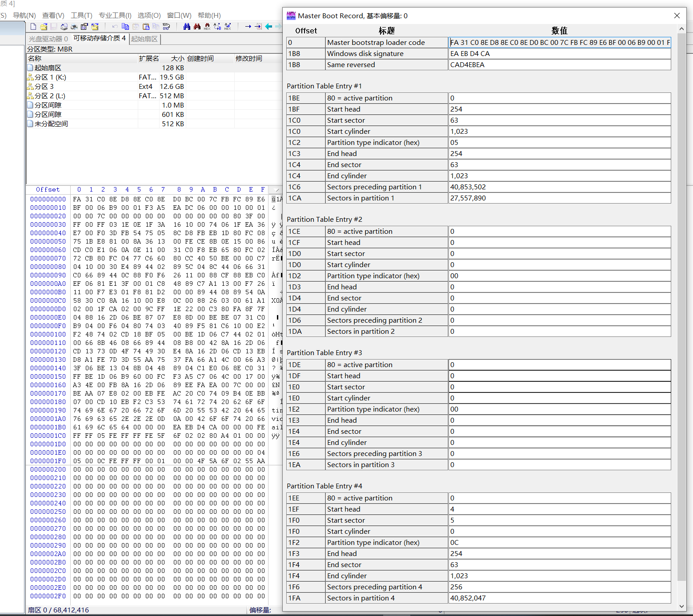The height and width of the screenshot is (616, 693).
Task: Click the Open folder icon beside Properties
Action: click(x=95, y=27)
